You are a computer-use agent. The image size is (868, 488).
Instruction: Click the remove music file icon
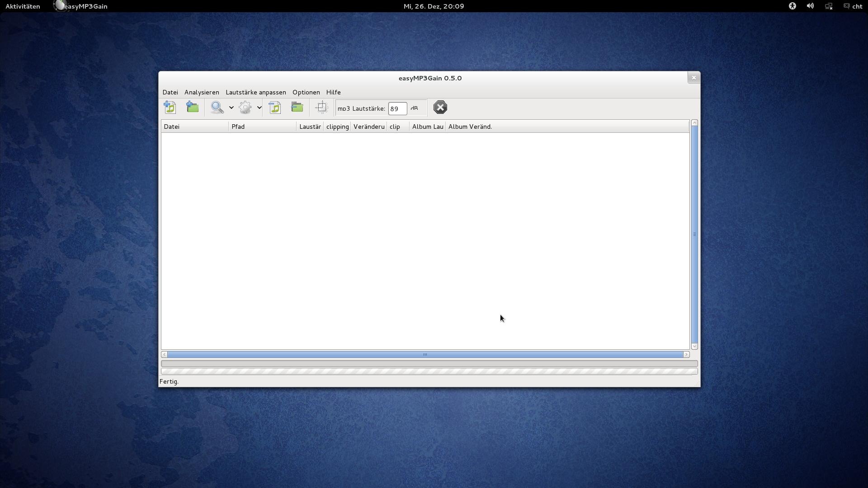(275, 108)
